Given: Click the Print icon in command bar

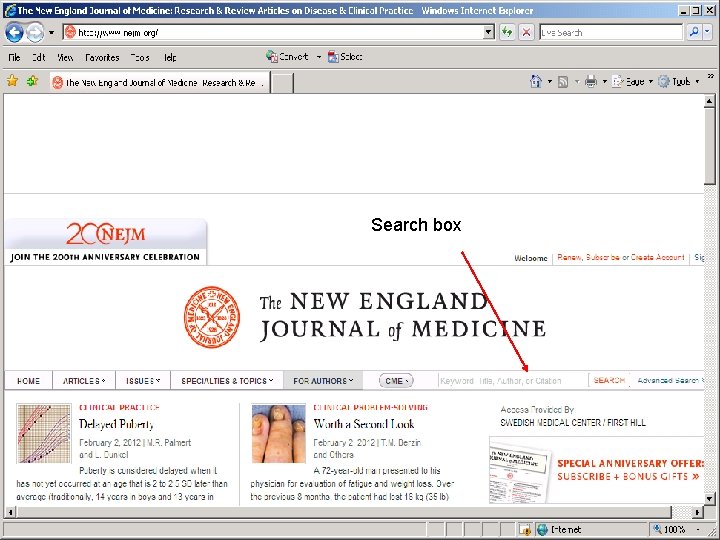Looking at the screenshot, I should coord(591,81).
